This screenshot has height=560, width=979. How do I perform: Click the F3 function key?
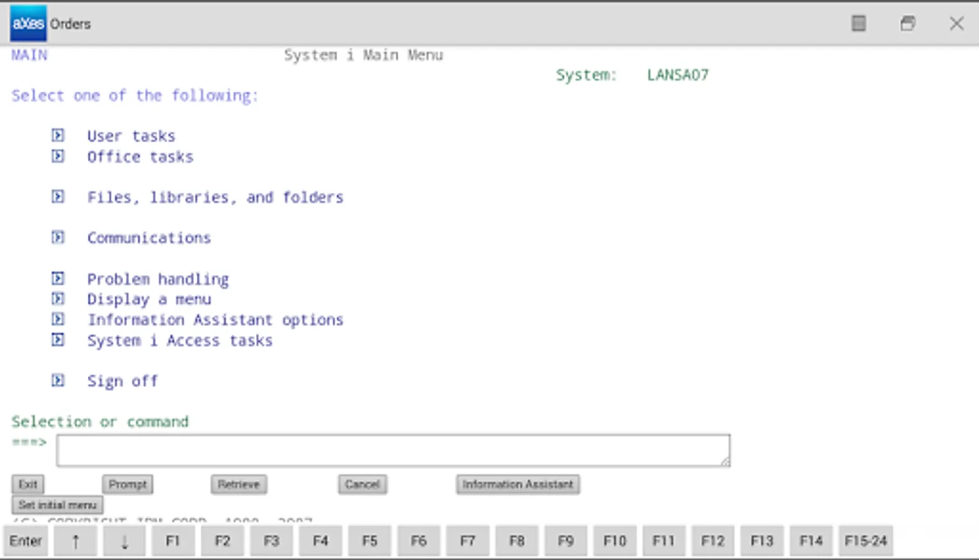(x=271, y=541)
